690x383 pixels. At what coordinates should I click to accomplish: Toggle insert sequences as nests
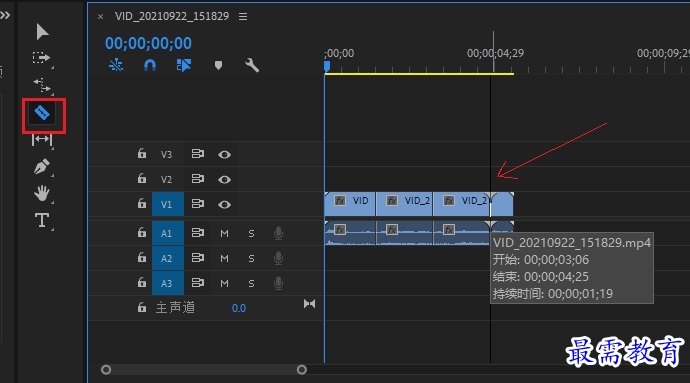[116, 65]
